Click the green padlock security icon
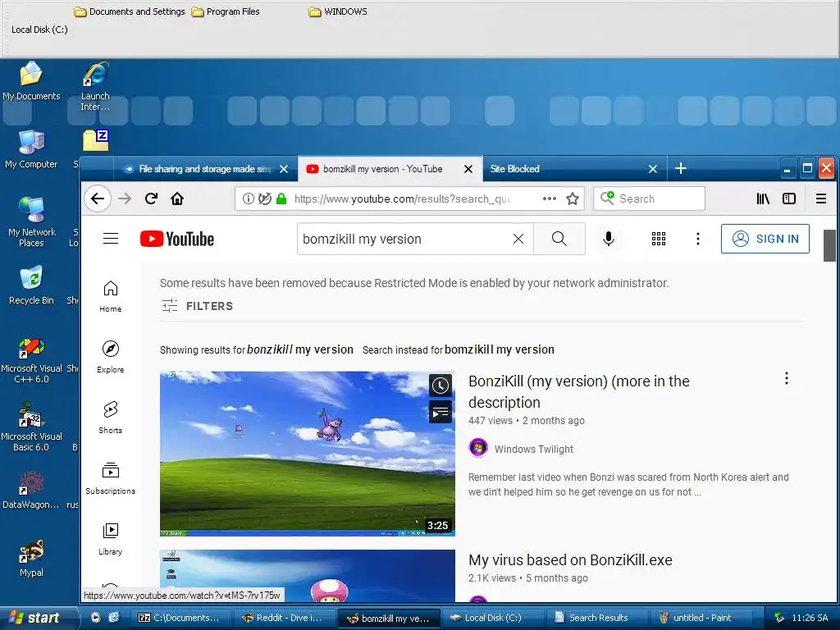 click(281, 199)
